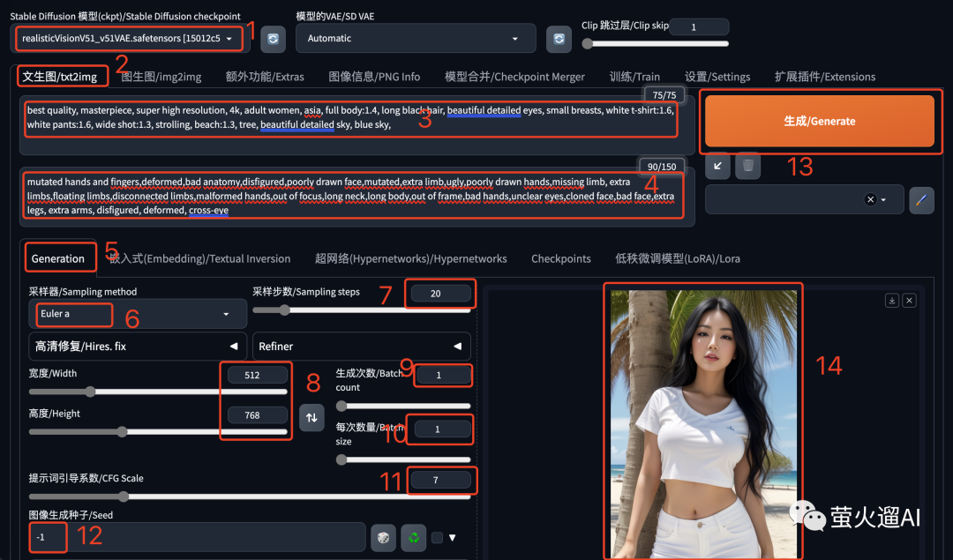Screen dimensions: 953x560
Task: Click the Sampling steps number field
Action: [x=440, y=294]
